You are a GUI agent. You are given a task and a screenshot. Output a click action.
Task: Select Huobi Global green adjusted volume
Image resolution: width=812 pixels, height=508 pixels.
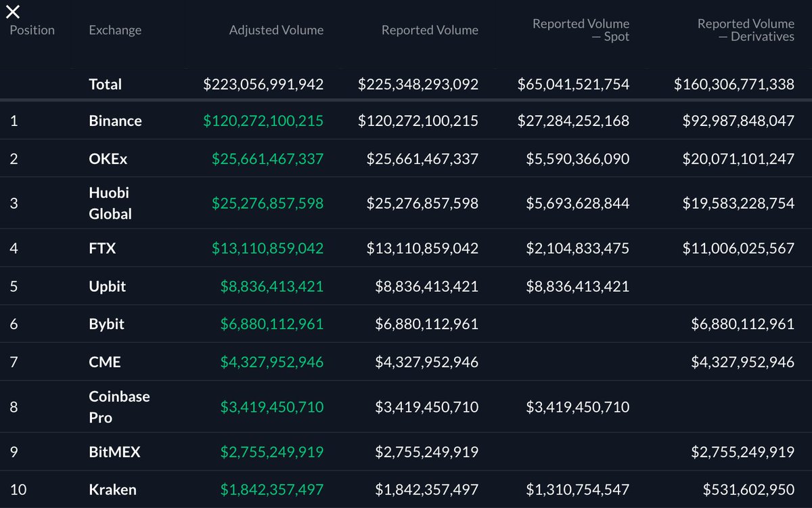click(x=267, y=203)
